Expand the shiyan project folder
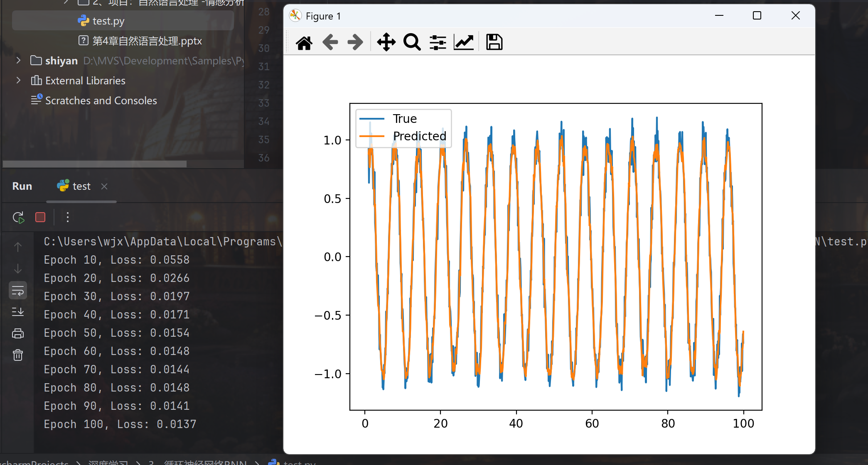 click(x=18, y=61)
